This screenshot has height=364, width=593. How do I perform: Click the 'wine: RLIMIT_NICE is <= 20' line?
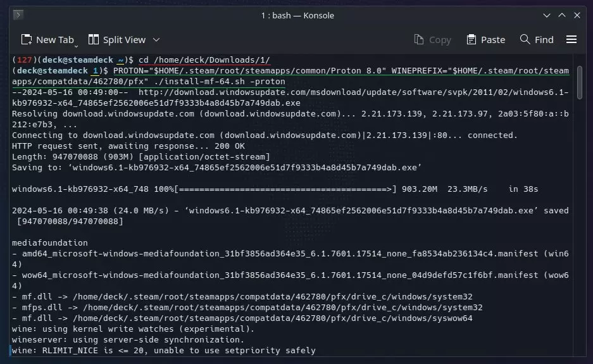click(164, 350)
